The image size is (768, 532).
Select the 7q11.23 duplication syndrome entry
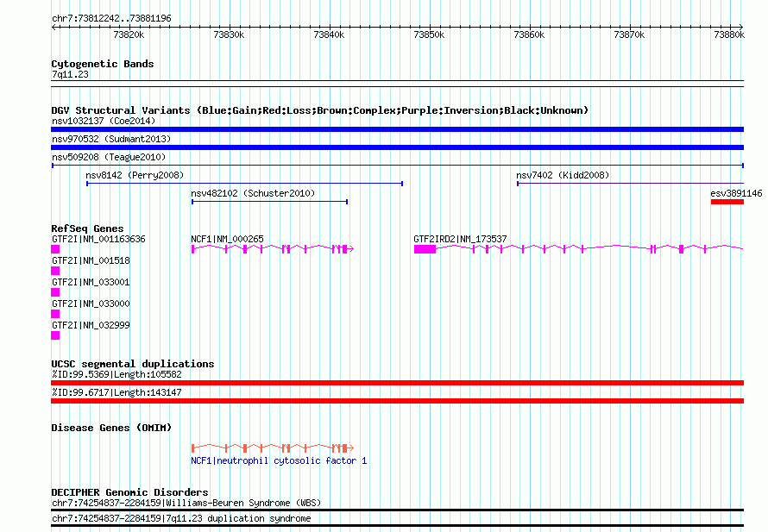(x=181, y=519)
